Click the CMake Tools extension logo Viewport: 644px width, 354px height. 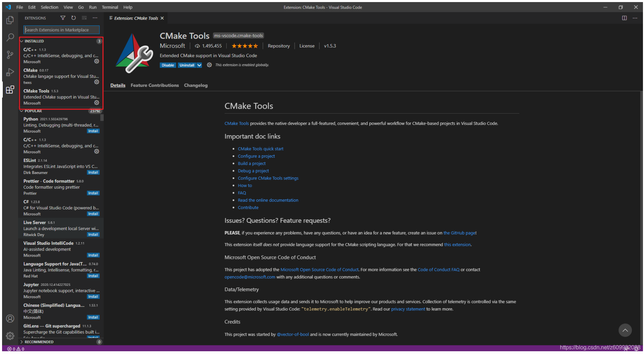pyautogui.click(x=134, y=53)
